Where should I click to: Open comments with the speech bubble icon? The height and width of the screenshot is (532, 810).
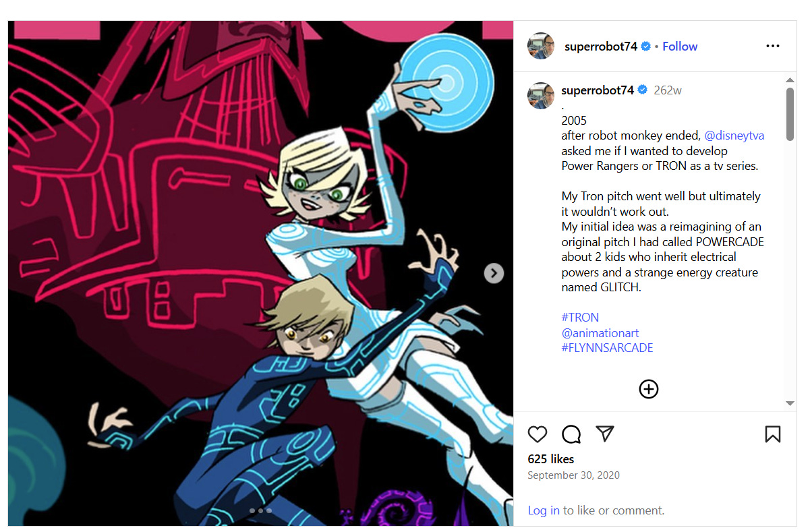(x=571, y=434)
